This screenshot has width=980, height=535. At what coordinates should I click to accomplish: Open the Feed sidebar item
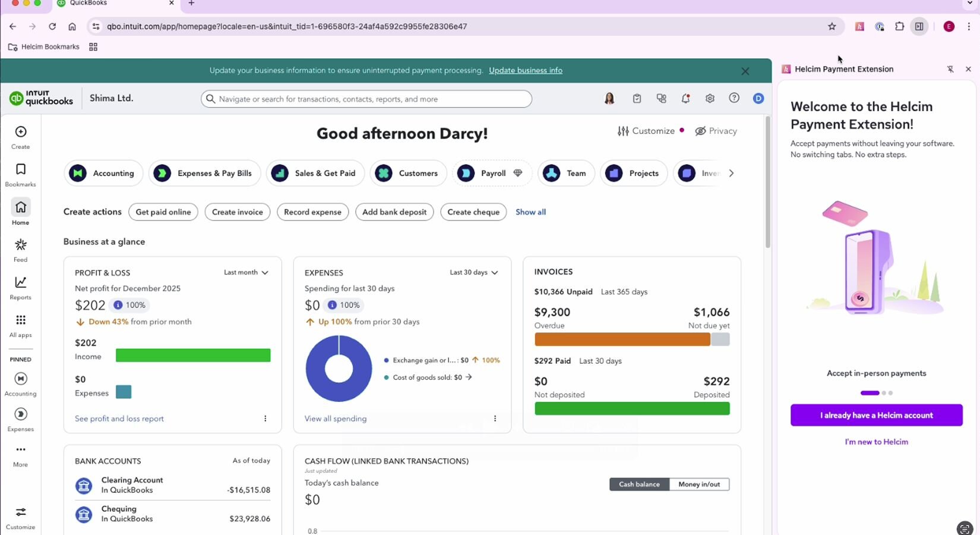21,250
